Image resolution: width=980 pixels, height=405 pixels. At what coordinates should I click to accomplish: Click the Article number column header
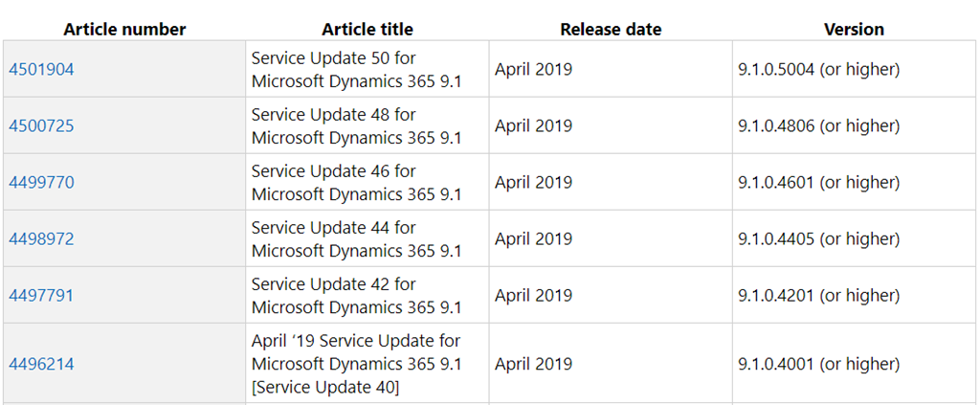(x=124, y=30)
